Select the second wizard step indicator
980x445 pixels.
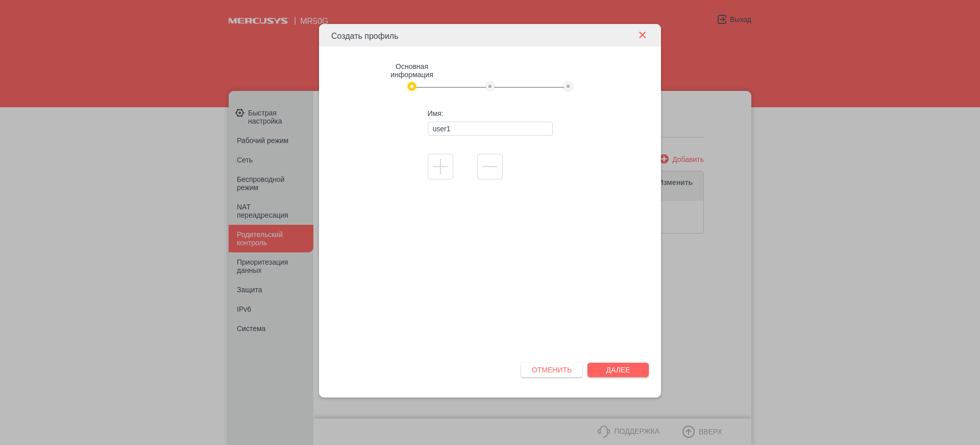coord(490,86)
